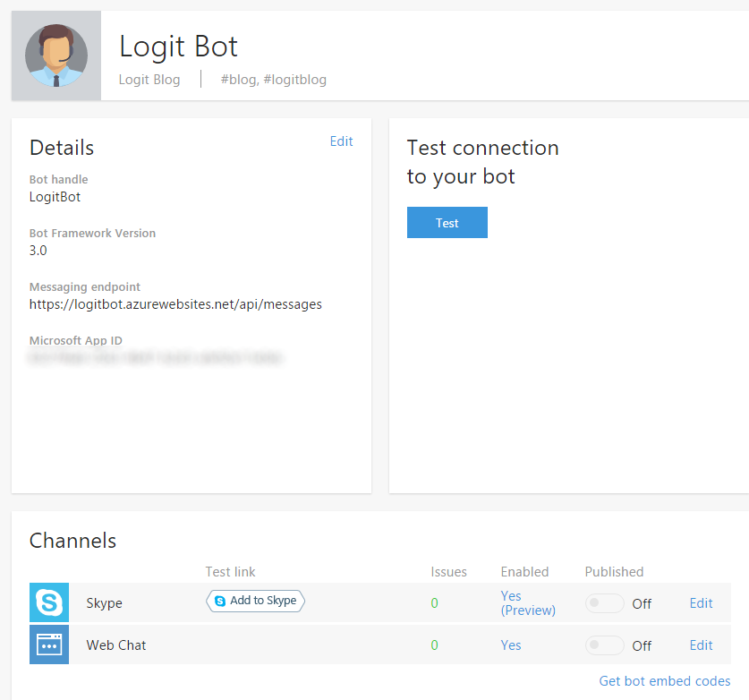Toggle Published switch for Web Chat
The image size is (749, 700).
coord(604,645)
